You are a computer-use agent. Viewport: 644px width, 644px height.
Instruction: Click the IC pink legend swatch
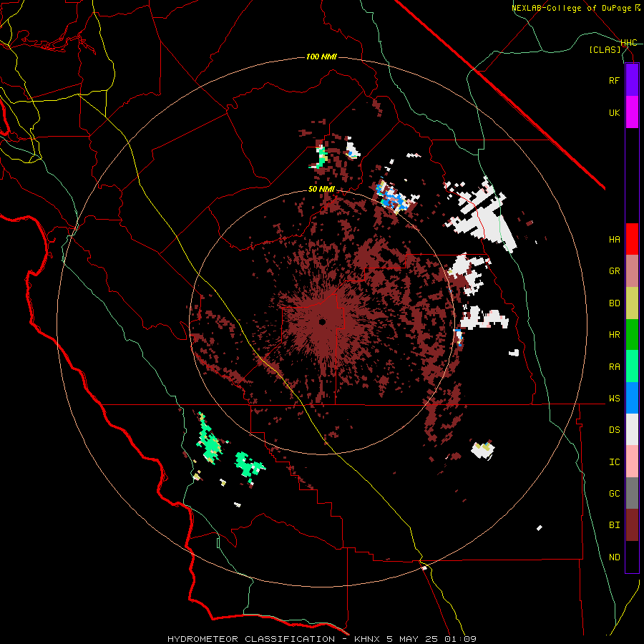tap(632, 462)
